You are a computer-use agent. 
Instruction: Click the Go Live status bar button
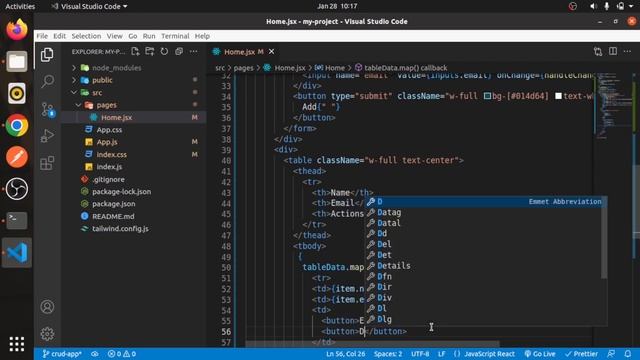(x=540, y=354)
